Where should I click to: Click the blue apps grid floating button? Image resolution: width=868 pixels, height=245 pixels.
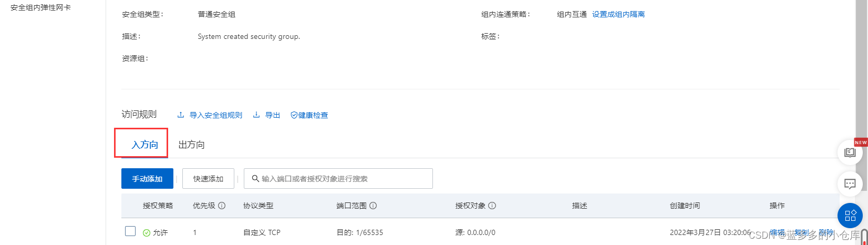[850, 216]
